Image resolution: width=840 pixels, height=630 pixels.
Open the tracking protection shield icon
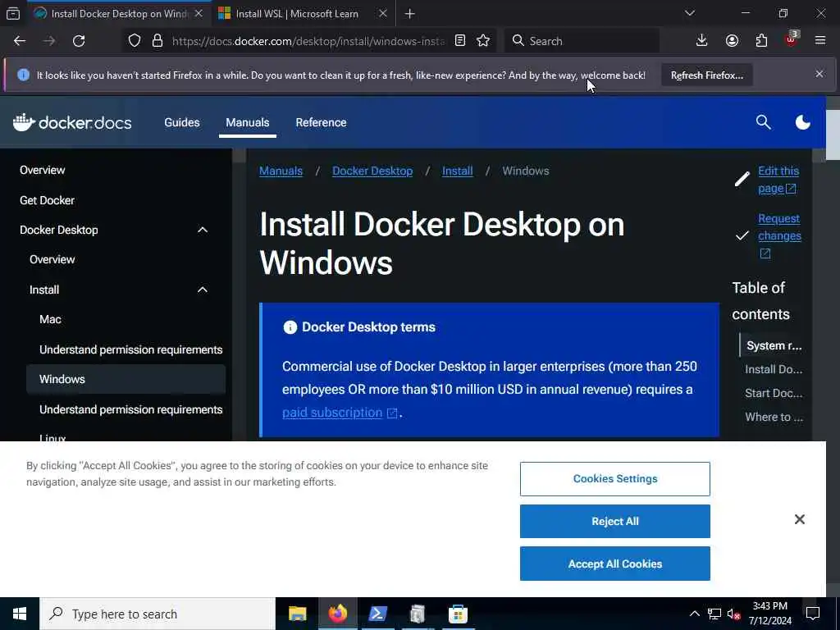pyautogui.click(x=135, y=41)
